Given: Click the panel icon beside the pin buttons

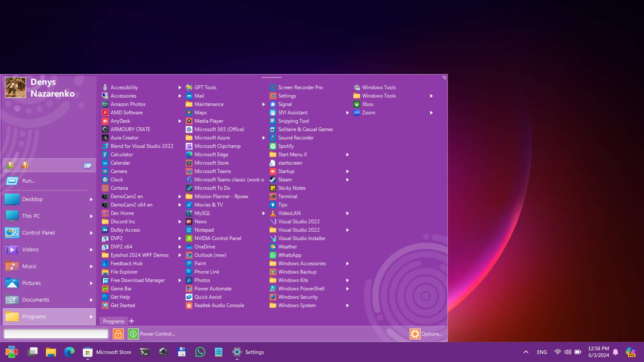Looking at the screenshot, I should point(88,166).
